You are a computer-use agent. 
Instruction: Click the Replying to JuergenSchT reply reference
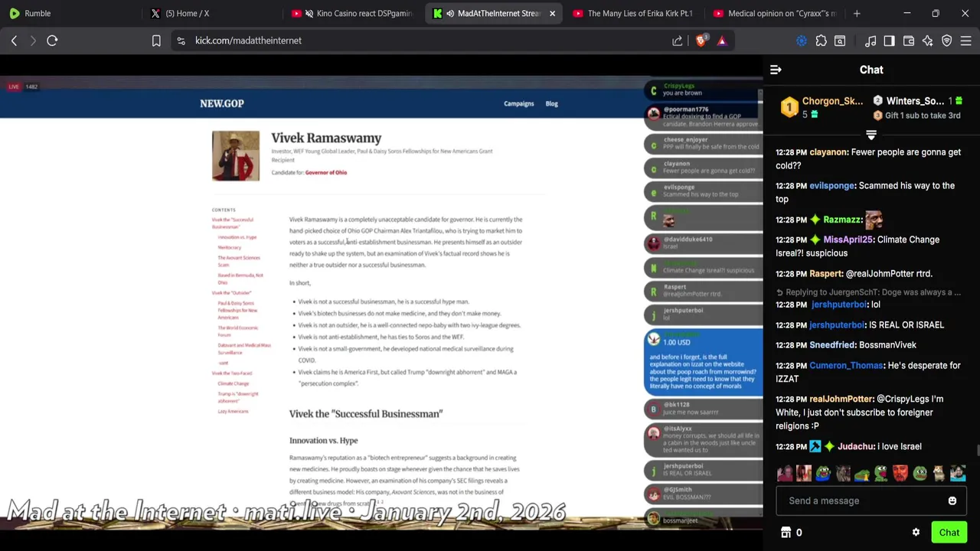868,292
